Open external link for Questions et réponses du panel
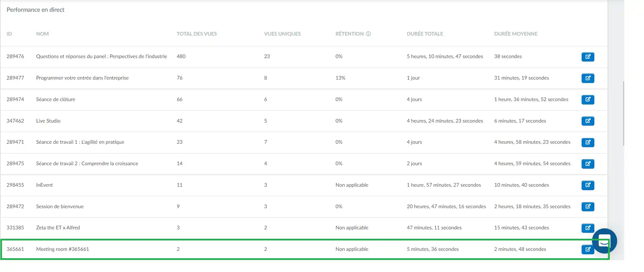The image size is (644, 272). [x=588, y=57]
